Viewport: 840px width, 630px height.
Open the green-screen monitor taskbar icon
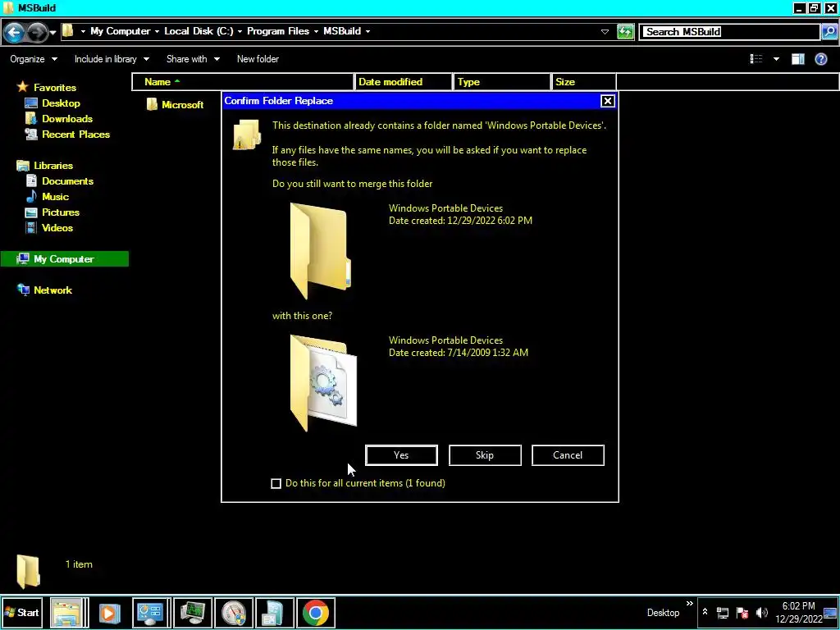pyautogui.click(x=192, y=613)
